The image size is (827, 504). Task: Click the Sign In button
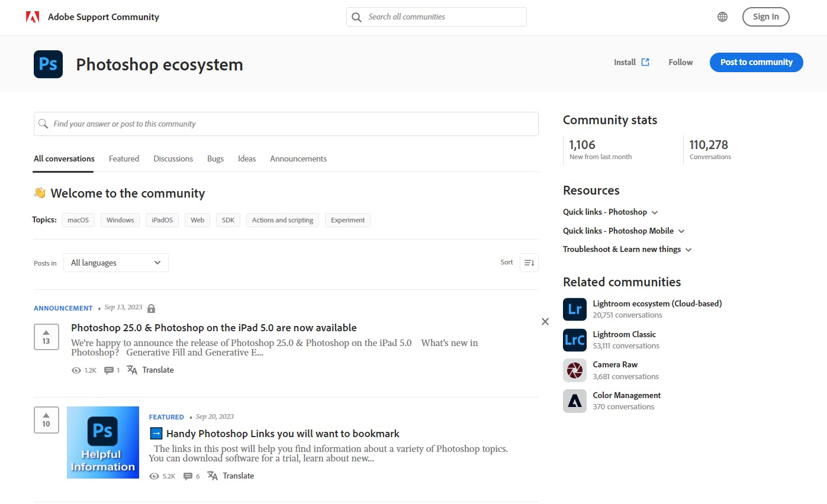[765, 17]
